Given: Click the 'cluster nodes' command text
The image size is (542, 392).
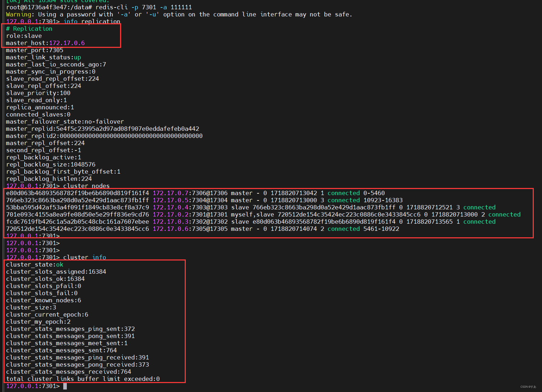Looking at the screenshot, I should [x=86, y=186].
